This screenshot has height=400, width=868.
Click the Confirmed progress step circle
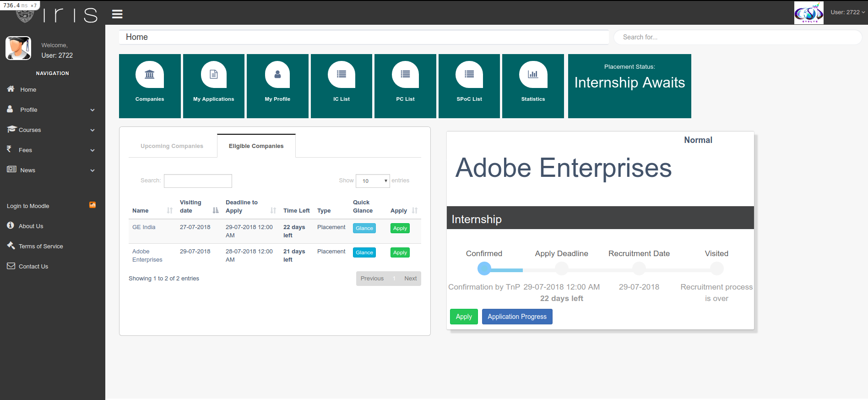pos(484,268)
